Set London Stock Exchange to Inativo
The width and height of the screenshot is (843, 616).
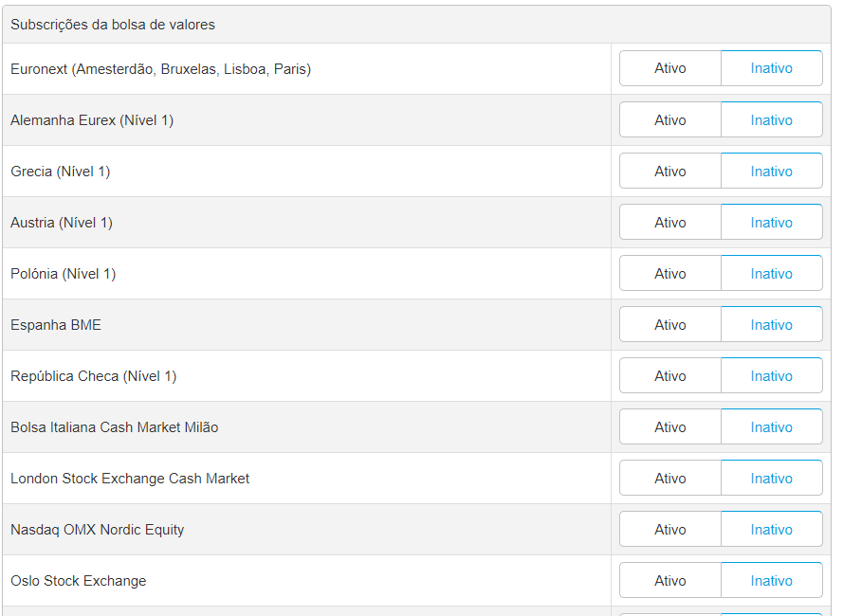pos(771,478)
